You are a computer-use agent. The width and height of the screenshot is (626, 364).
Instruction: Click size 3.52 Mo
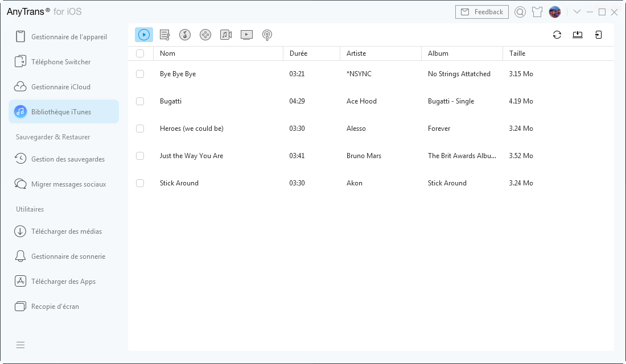click(521, 156)
